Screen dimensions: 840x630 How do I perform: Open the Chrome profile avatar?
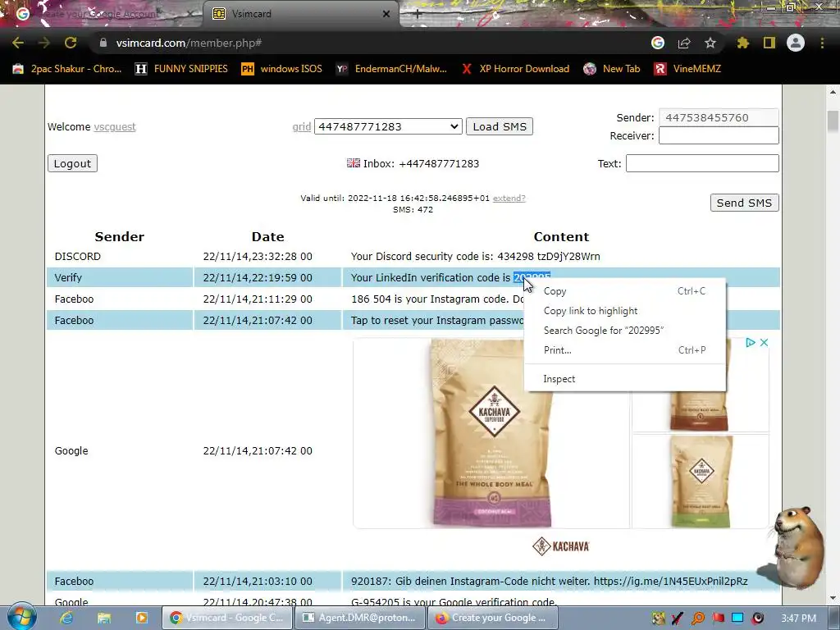[796, 43]
